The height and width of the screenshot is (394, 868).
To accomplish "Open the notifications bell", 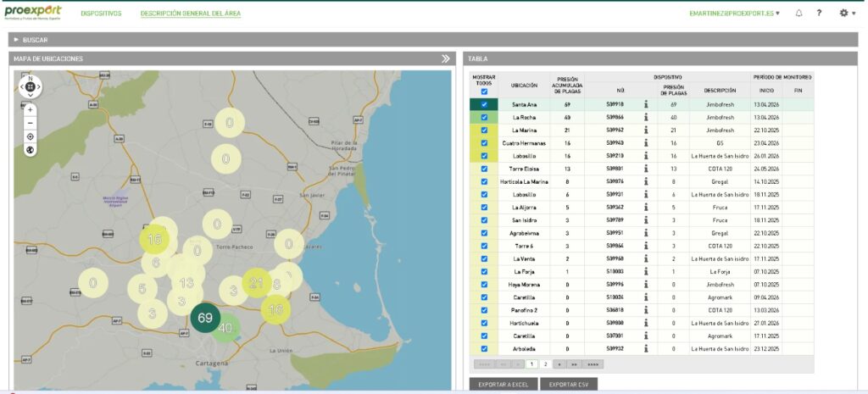I will tap(798, 14).
